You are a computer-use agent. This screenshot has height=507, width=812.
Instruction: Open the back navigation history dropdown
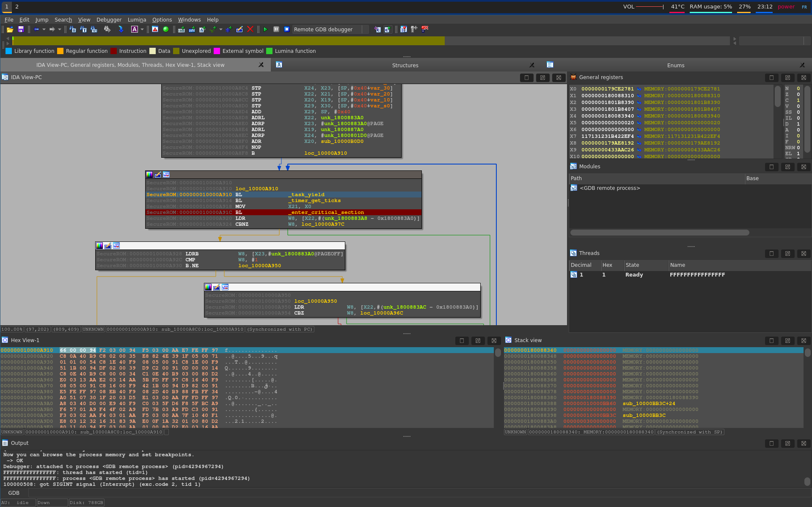pyautogui.click(x=44, y=30)
